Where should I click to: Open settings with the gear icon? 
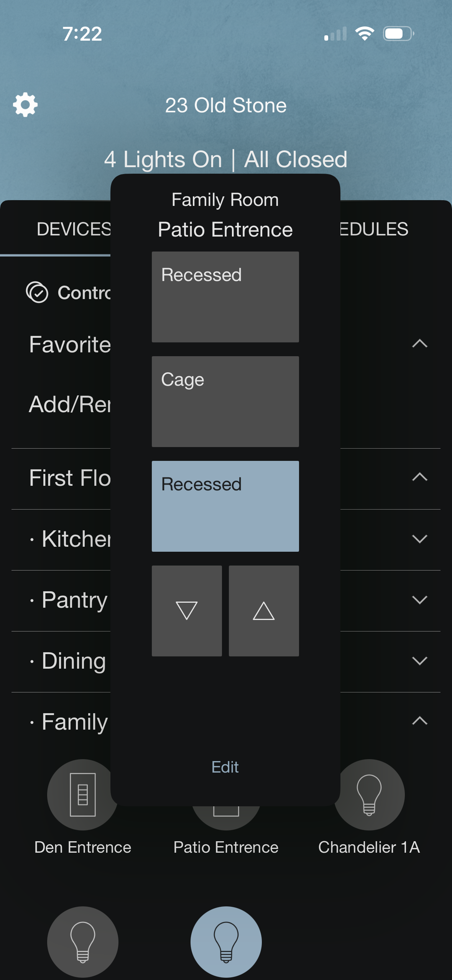pos(25,105)
